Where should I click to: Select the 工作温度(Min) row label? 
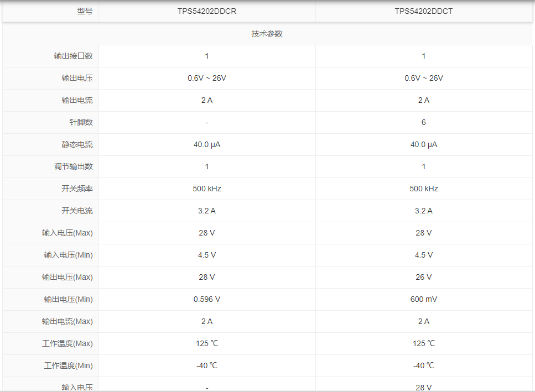click(68, 366)
